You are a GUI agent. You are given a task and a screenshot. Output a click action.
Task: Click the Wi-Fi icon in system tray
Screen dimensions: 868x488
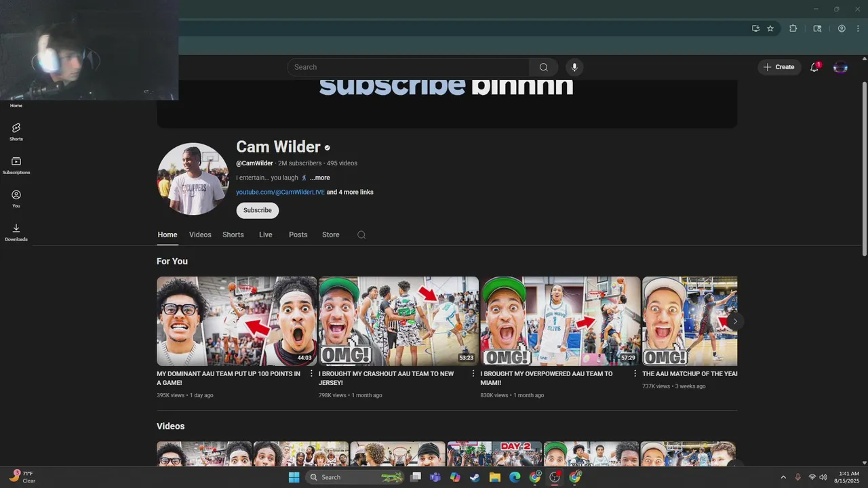(x=812, y=477)
